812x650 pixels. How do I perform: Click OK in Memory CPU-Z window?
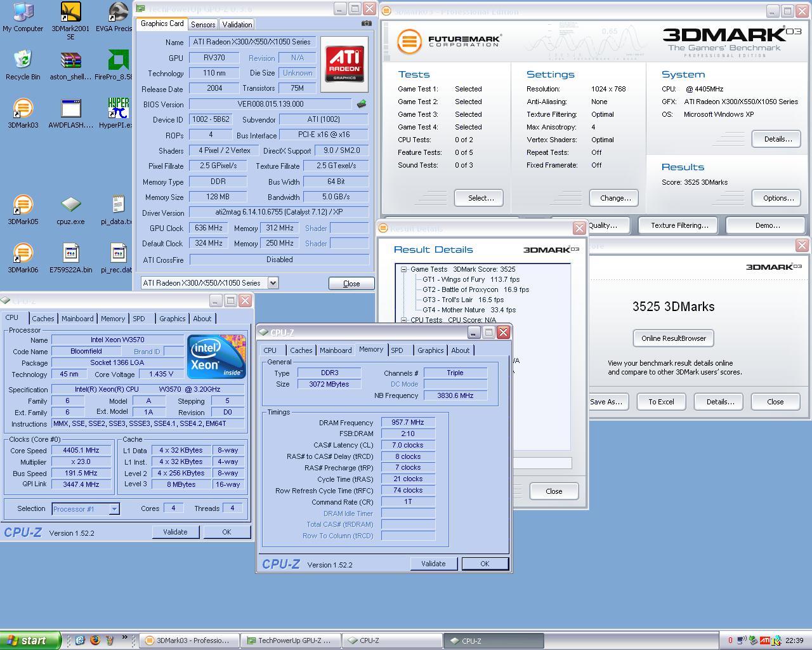pos(485,564)
